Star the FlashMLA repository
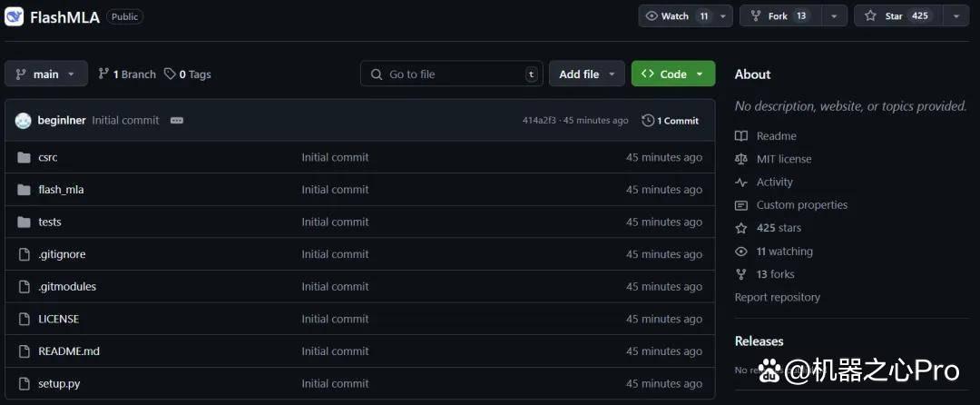 point(898,16)
